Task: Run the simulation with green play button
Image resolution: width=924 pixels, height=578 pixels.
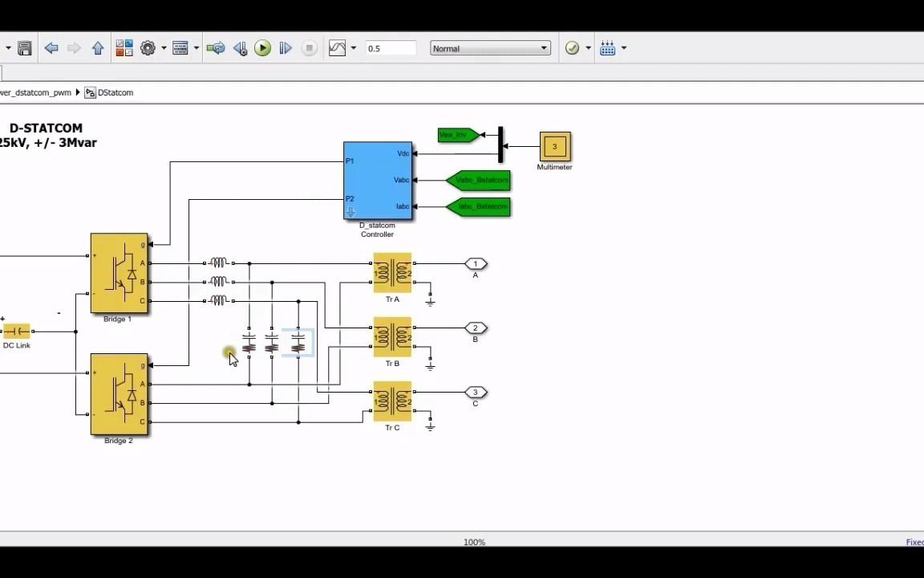Action: click(x=263, y=48)
